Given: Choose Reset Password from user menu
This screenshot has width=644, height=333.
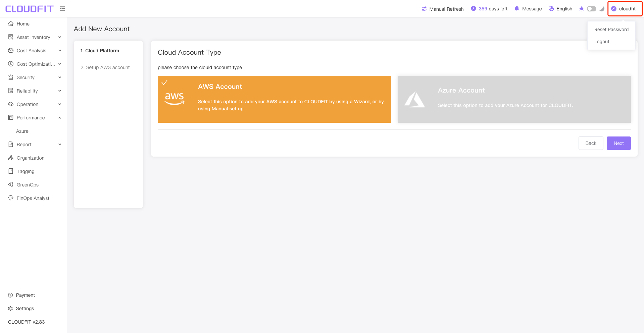Looking at the screenshot, I should pos(611,30).
